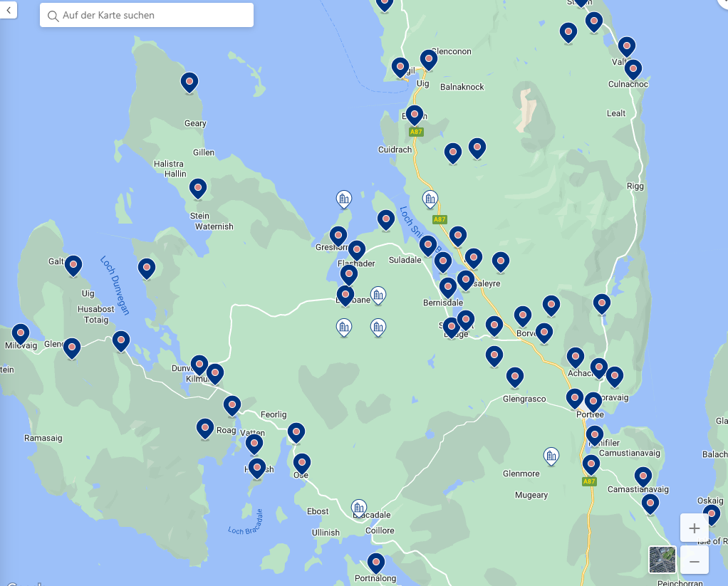Image resolution: width=728 pixels, height=586 pixels.
Task: Select the Ebost place label
Action: pos(318,511)
